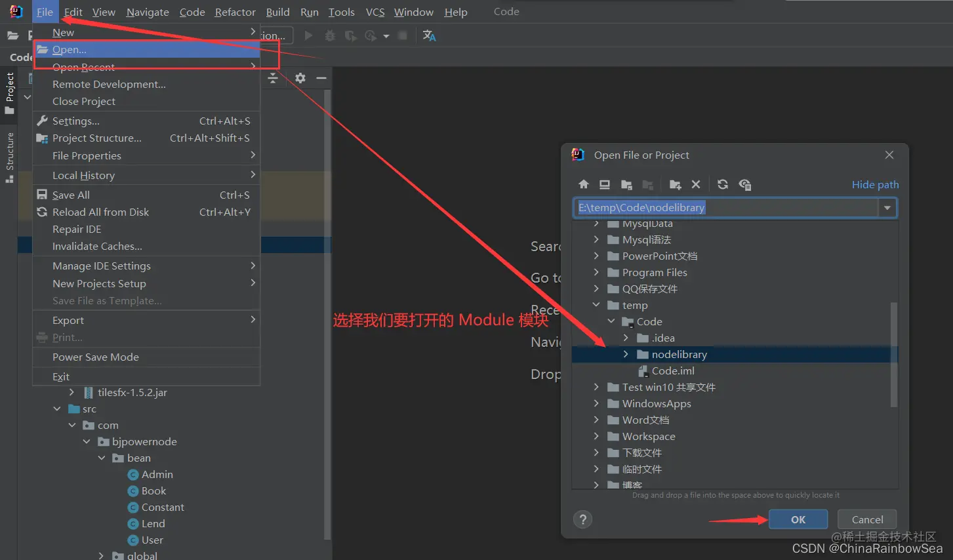Open the Refactor menu
Image resolution: width=953 pixels, height=560 pixels.
coord(235,12)
